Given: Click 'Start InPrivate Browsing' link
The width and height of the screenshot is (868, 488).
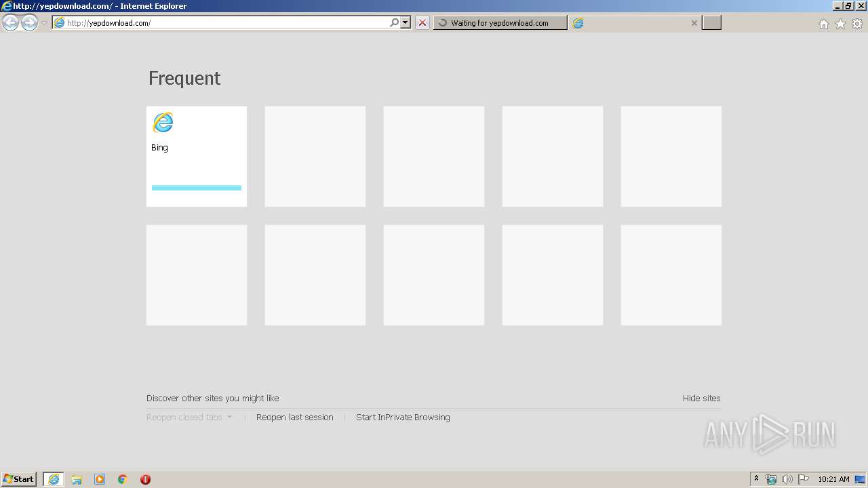Looking at the screenshot, I should pyautogui.click(x=403, y=418).
